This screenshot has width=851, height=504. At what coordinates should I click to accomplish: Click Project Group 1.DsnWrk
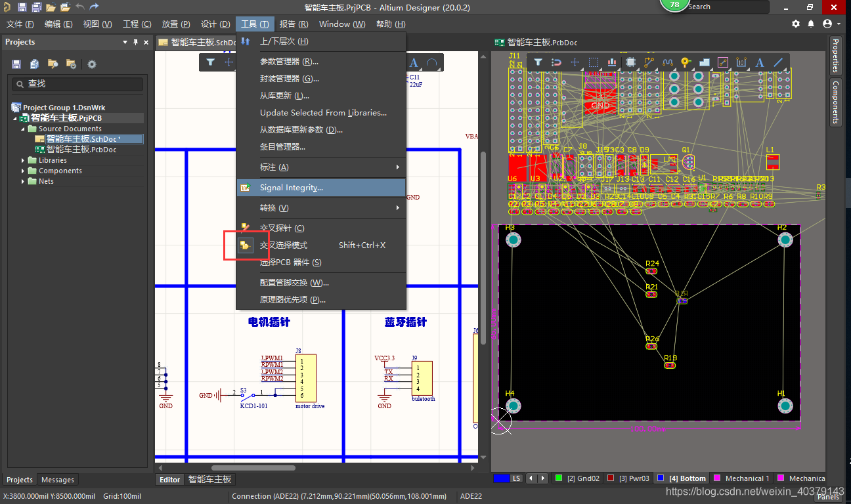[x=64, y=108]
